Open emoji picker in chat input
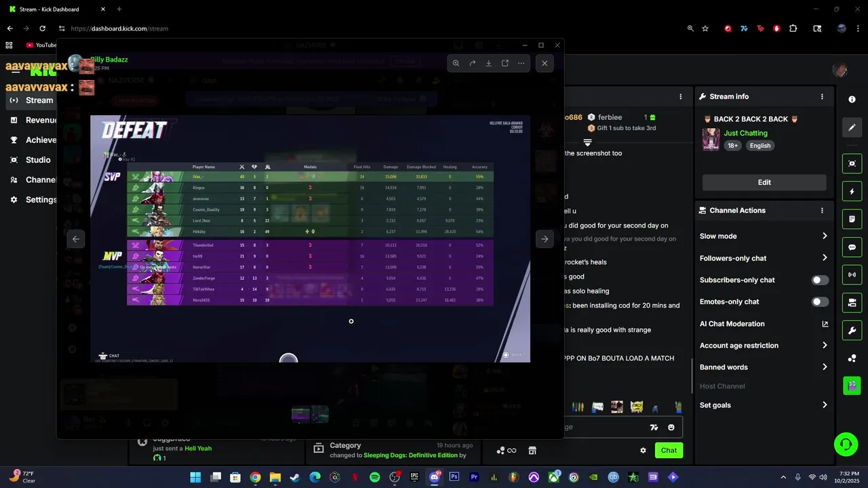868x488 pixels. pyautogui.click(x=671, y=428)
